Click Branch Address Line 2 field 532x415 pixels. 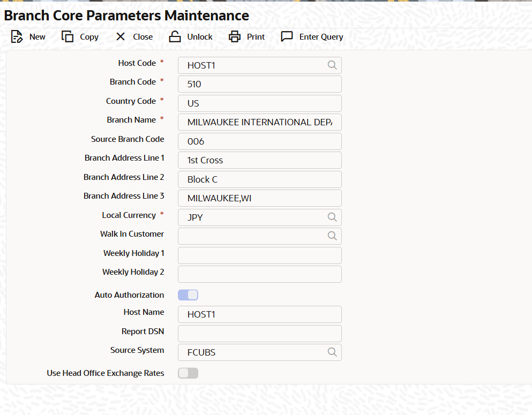[x=259, y=179]
